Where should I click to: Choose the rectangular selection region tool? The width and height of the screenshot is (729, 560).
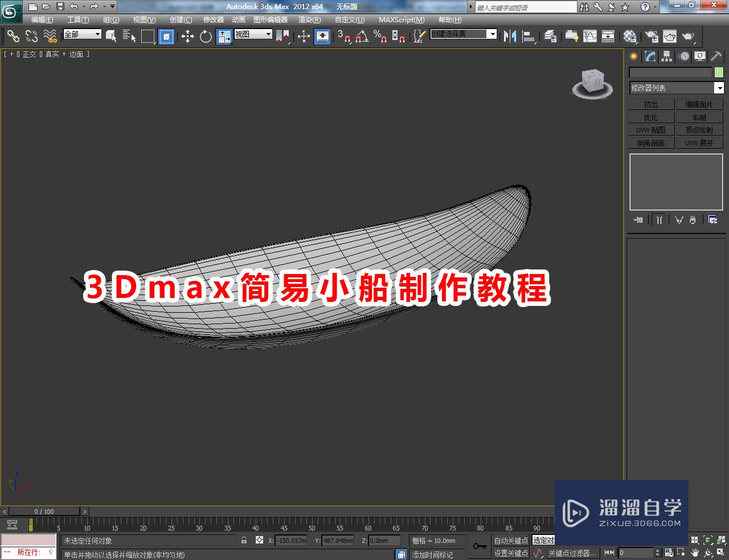coord(148,36)
